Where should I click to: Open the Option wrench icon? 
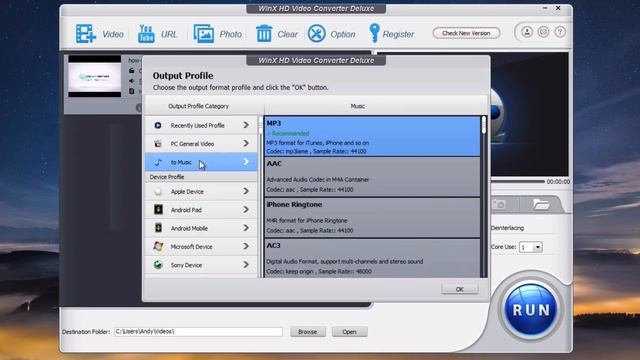point(316,33)
